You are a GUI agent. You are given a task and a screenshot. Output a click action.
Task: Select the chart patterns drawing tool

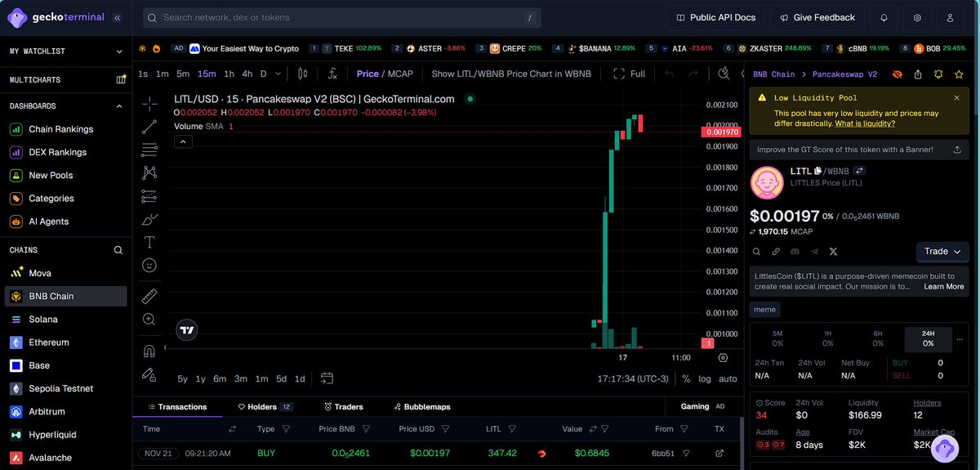point(149,172)
